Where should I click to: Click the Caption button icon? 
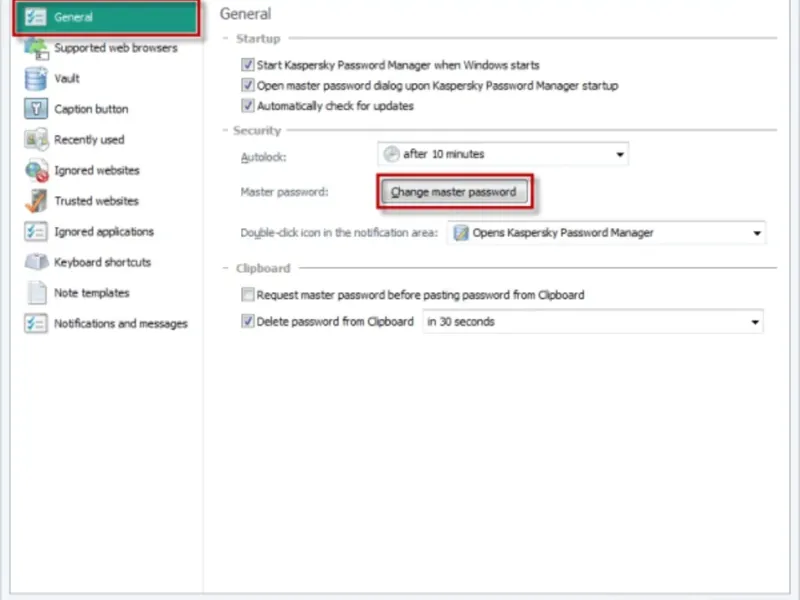36,109
